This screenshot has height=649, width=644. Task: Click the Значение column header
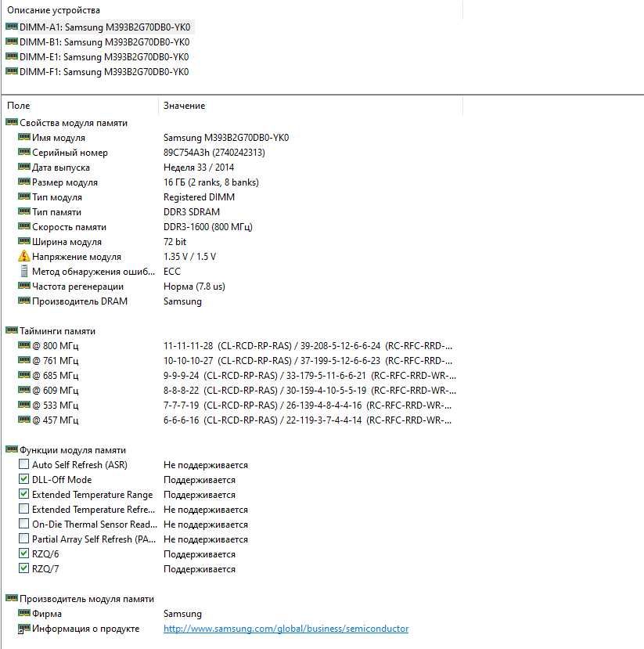[x=184, y=106]
